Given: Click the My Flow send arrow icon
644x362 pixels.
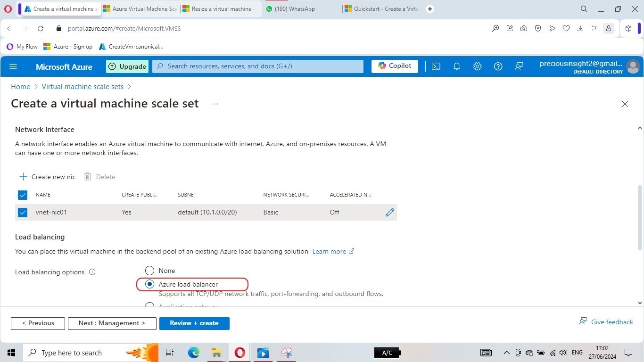Looking at the screenshot, I should (x=552, y=28).
